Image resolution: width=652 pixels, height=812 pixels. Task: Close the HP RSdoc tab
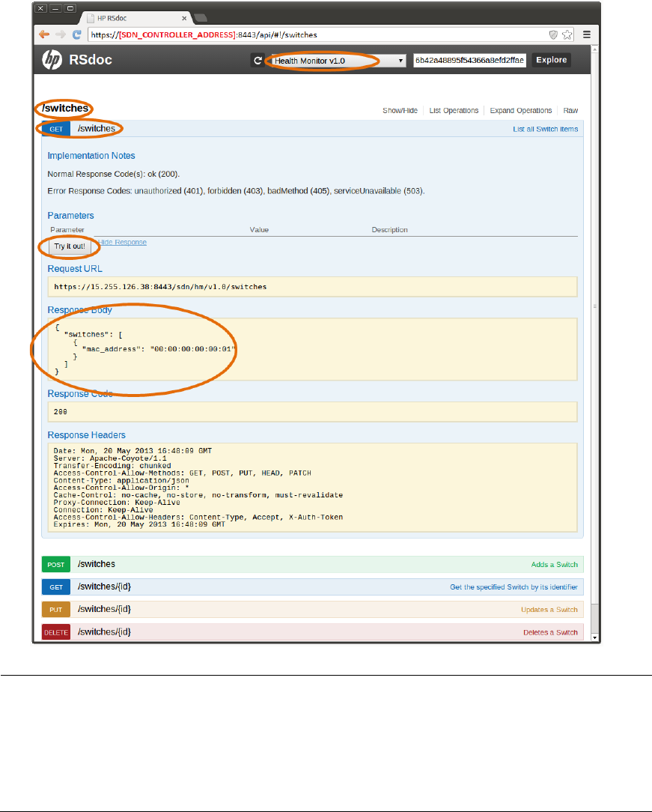(184, 18)
